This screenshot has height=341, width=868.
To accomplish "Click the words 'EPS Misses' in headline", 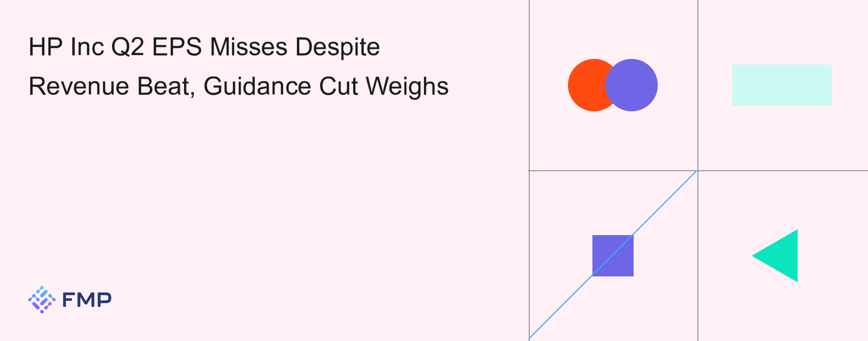I will coord(220,46).
